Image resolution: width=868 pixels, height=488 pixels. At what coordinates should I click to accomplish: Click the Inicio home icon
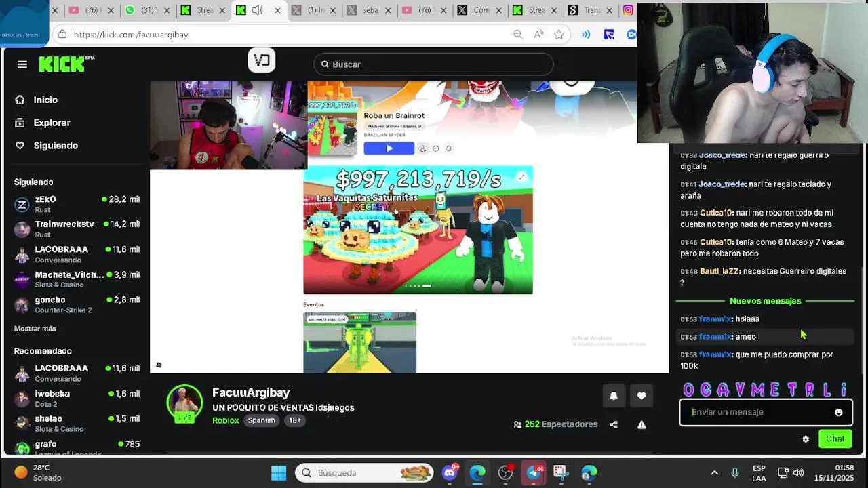pos(20,100)
